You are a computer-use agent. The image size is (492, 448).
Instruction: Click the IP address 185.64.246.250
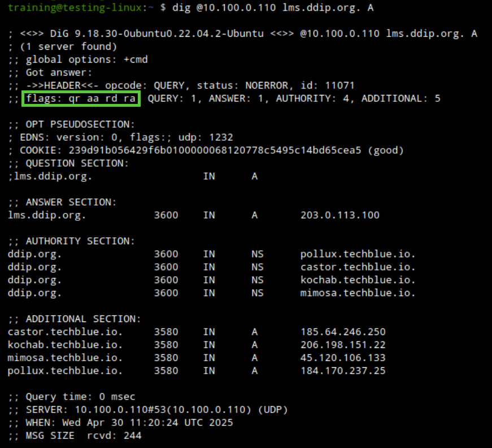coord(342,332)
